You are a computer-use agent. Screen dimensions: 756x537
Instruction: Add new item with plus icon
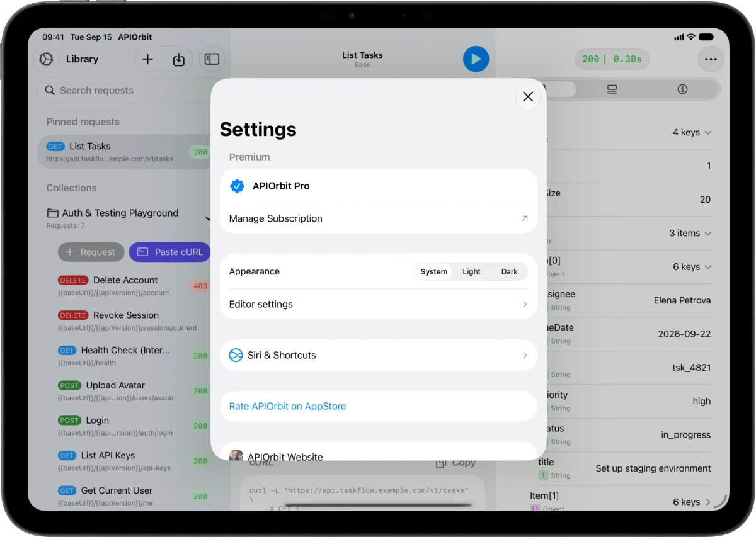147,59
